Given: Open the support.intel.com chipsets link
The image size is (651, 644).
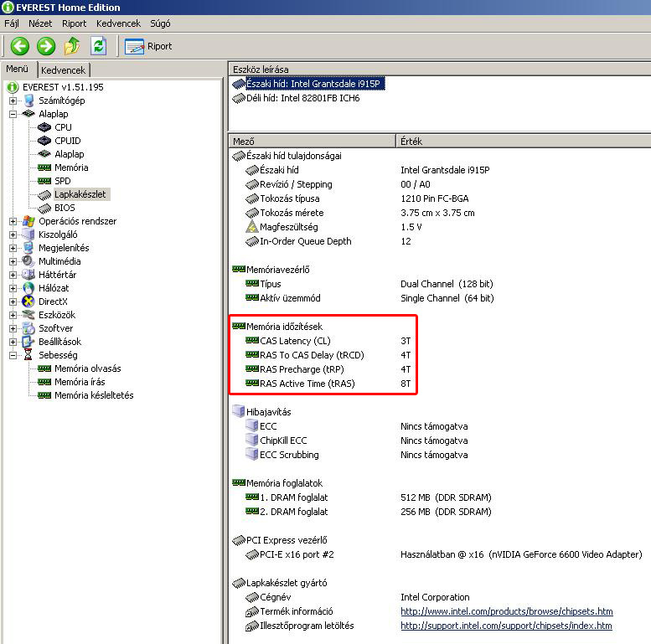Looking at the screenshot, I should coord(506,626).
